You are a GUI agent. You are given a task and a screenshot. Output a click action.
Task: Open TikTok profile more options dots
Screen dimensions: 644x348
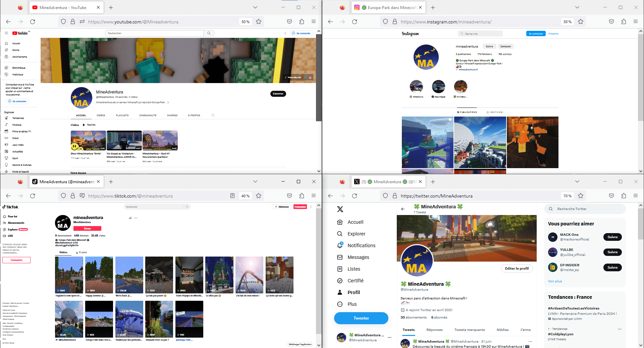pos(136,218)
